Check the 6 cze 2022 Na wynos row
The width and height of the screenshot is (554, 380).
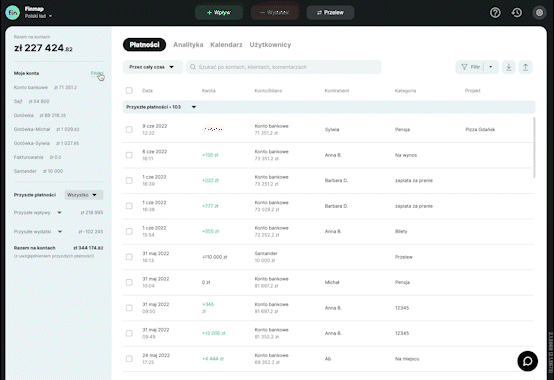(x=129, y=155)
